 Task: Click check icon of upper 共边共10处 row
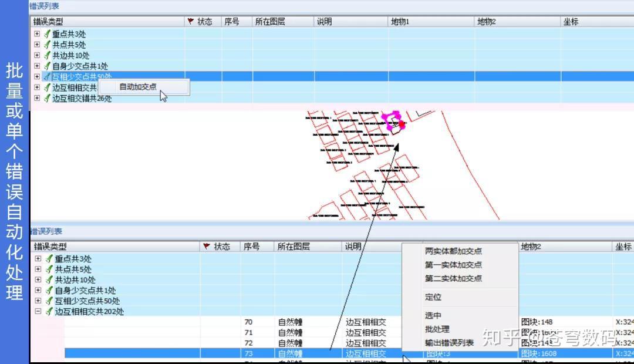(x=48, y=55)
